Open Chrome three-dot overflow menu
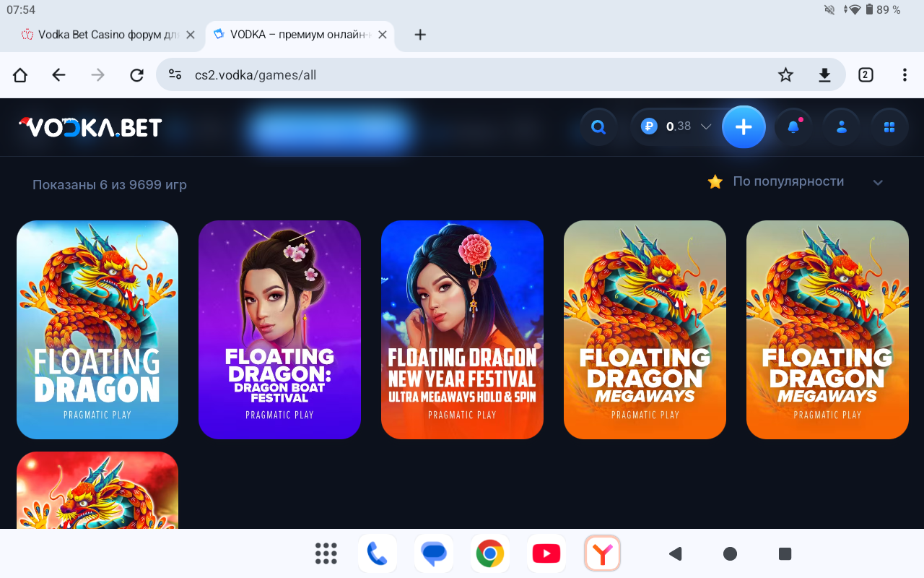The width and height of the screenshot is (924, 578). pyautogui.click(x=905, y=75)
